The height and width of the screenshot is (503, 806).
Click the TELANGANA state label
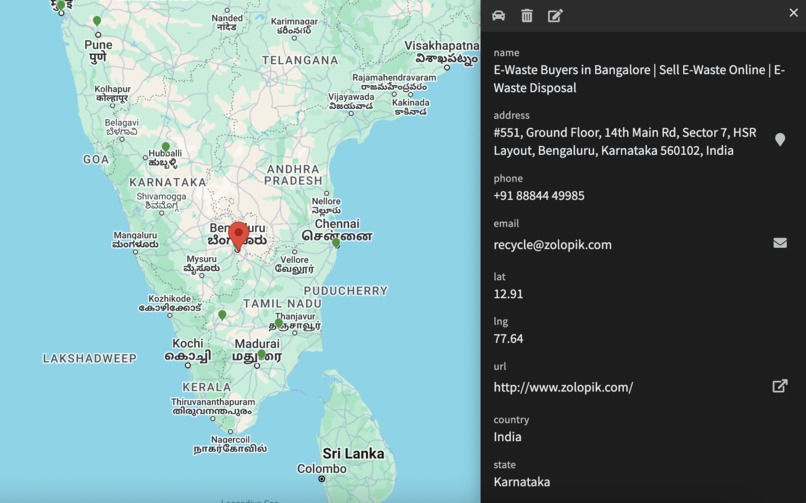coord(300,60)
